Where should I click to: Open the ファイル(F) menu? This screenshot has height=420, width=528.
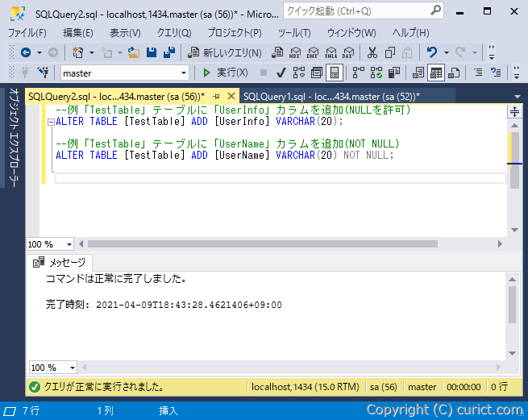[27, 33]
